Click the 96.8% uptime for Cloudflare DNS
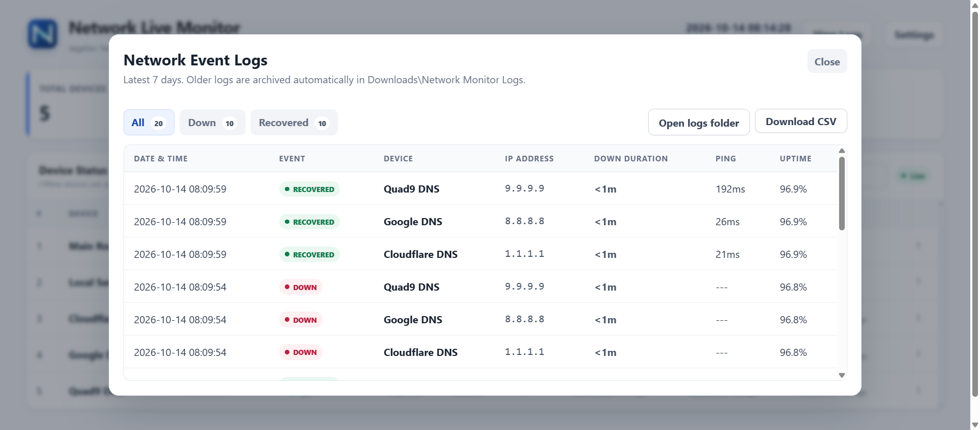Screen dimensions: 980x430 (793, 352)
